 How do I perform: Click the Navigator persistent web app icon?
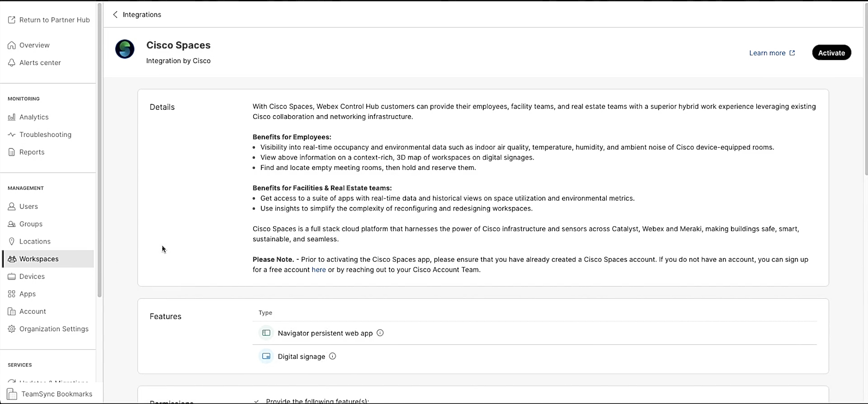point(266,333)
